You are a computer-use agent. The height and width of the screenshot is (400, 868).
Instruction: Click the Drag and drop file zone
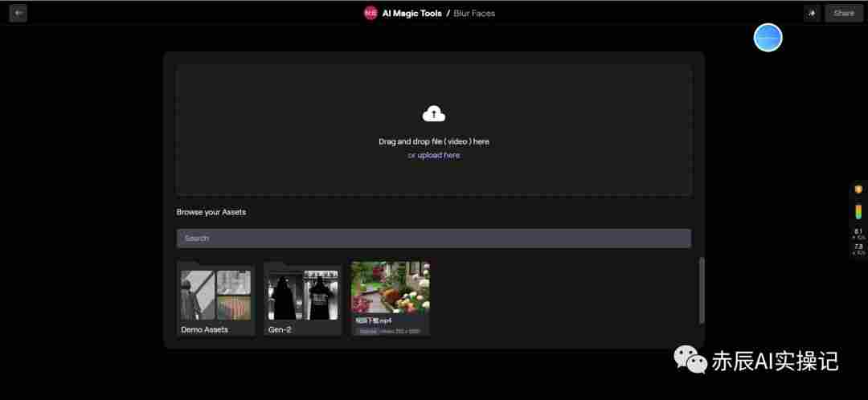point(433,130)
